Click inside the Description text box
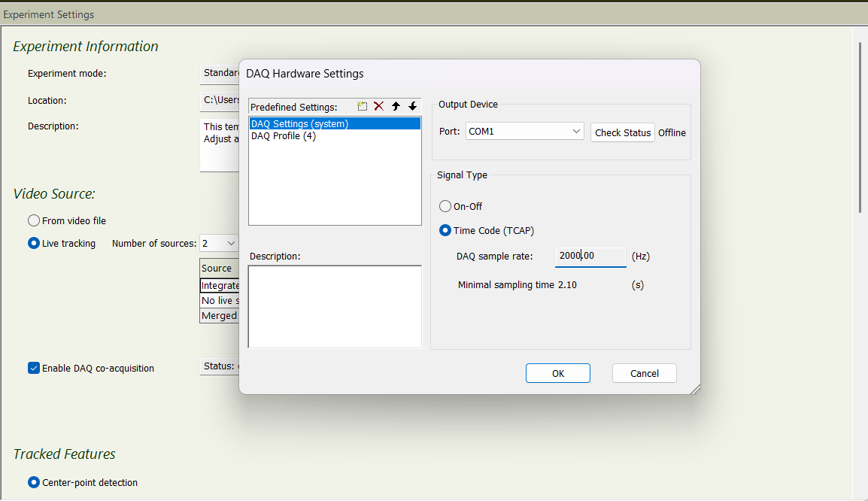 point(335,306)
